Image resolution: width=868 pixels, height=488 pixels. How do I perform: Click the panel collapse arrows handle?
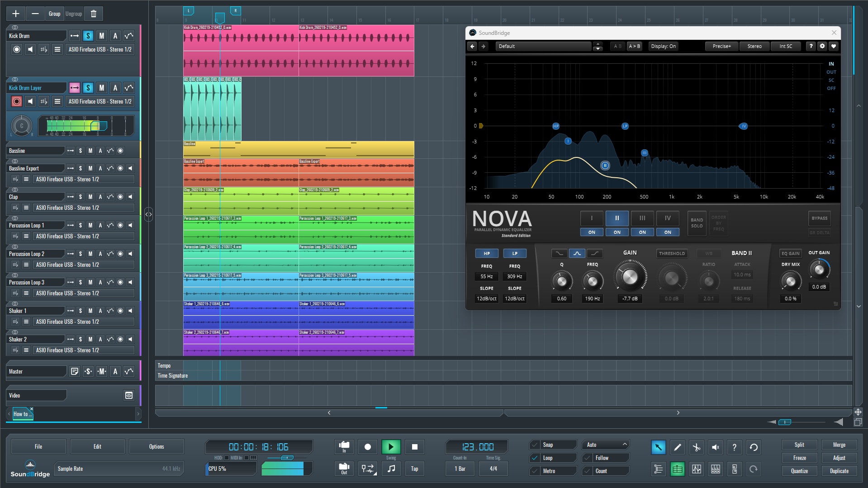pyautogui.click(x=148, y=214)
